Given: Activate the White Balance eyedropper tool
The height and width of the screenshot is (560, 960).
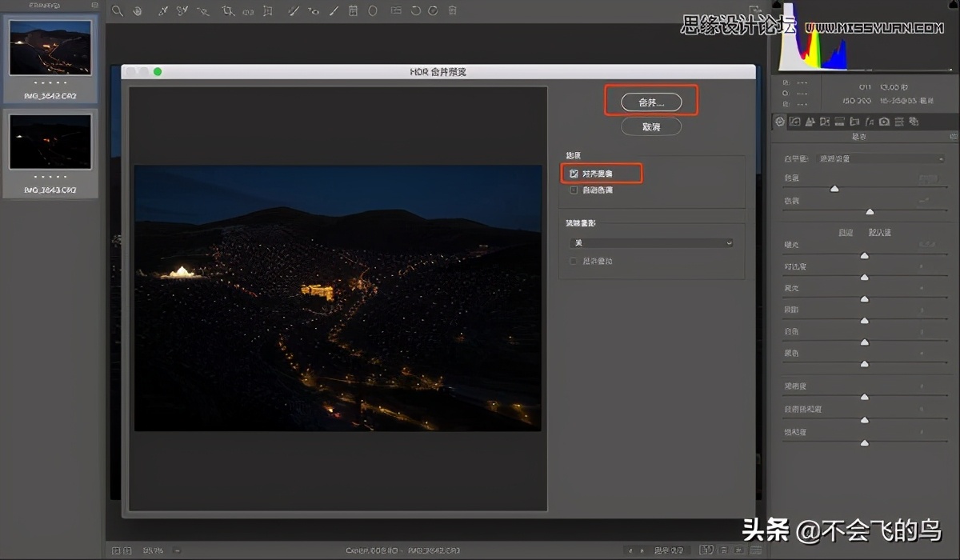Looking at the screenshot, I should tap(162, 11).
